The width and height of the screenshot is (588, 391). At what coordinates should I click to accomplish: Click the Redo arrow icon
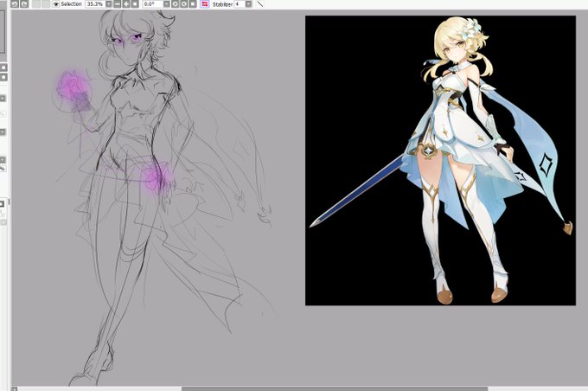(x=24, y=4)
